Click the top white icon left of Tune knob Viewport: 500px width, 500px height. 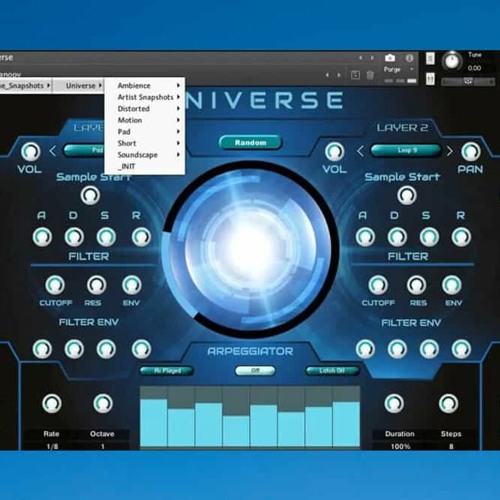click(x=430, y=59)
